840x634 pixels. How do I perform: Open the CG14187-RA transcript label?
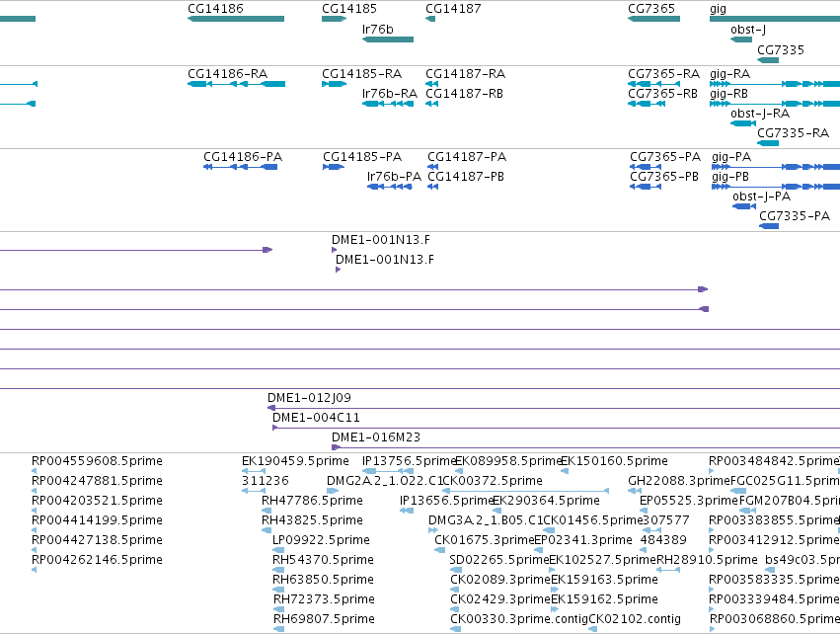(466, 73)
